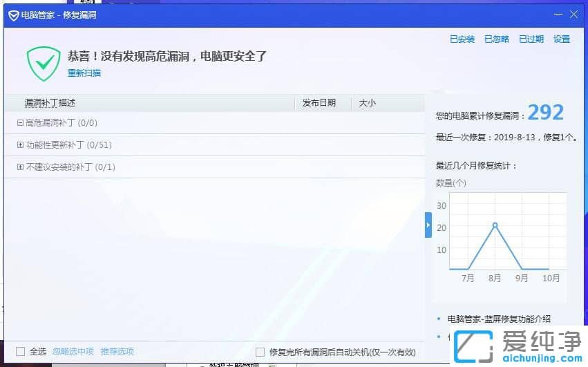Click the 电脑管家 shield logo in title bar
The width and height of the screenshot is (588, 367).
[x=14, y=15]
